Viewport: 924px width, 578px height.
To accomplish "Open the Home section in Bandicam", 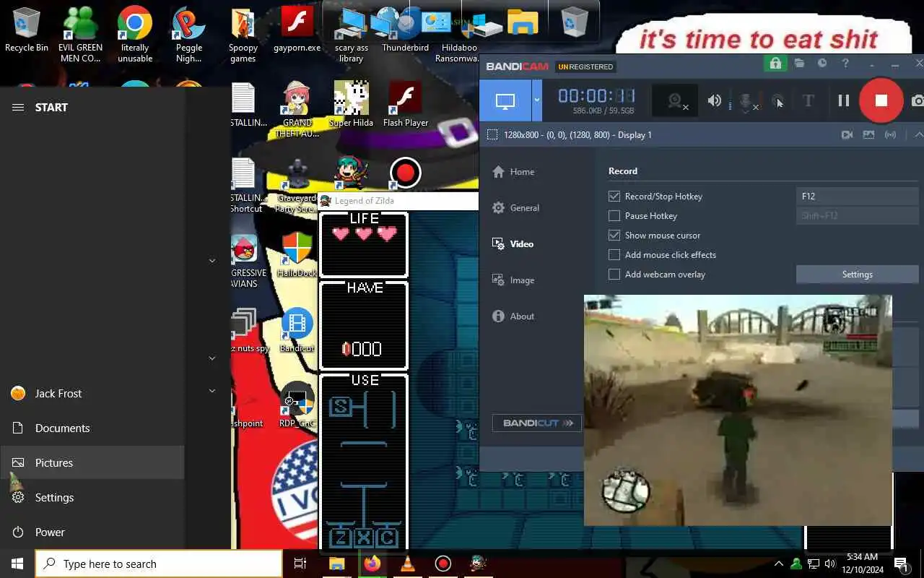I will coord(513,172).
